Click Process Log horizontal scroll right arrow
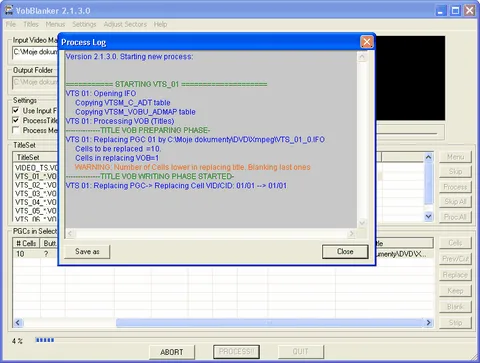This screenshot has width=480, height=363. coord(351,234)
